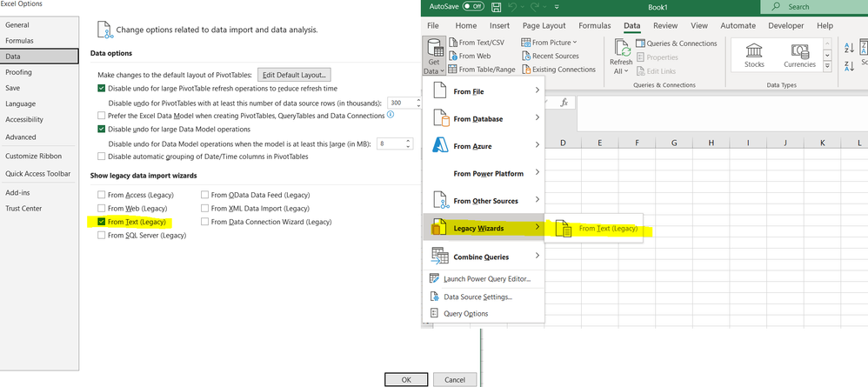The width and height of the screenshot is (868, 387).
Task: Enable From Access (Legacy) checkbox
Action: click(x=103, y=195)
